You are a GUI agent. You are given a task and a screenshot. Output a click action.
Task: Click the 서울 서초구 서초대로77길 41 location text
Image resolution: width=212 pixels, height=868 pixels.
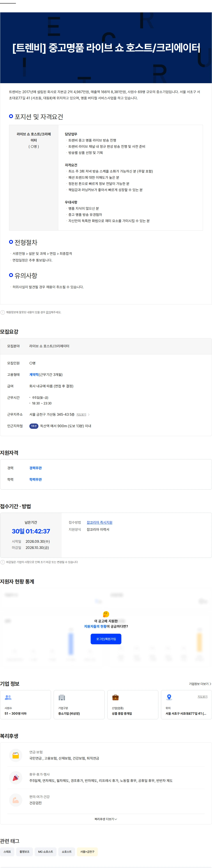click(186, 713)
